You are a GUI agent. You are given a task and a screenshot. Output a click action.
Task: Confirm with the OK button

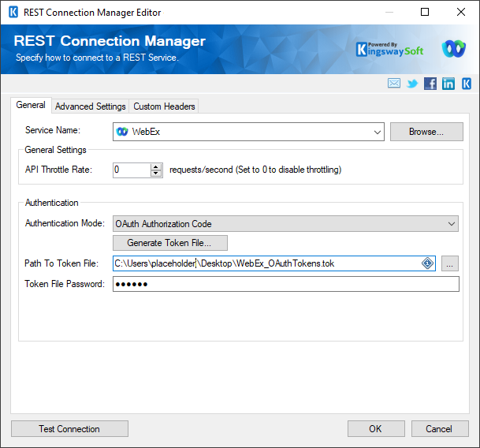(376, 429)
